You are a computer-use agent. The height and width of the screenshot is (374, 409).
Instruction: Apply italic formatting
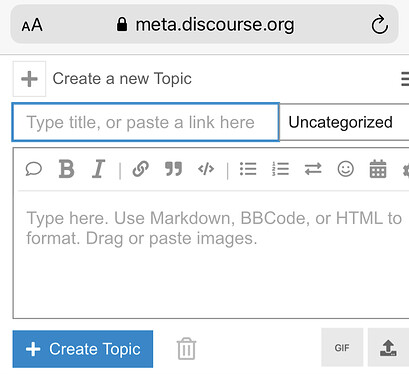pos(98,169)
